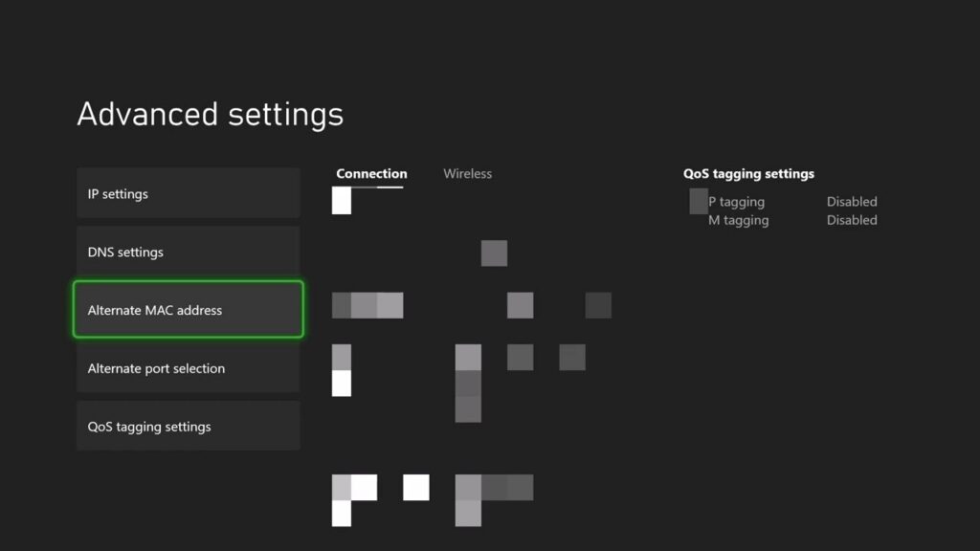Click Disabled value for P tagging
The width and height of the screenshot is (980, 551).
click(x=851, y=201)
